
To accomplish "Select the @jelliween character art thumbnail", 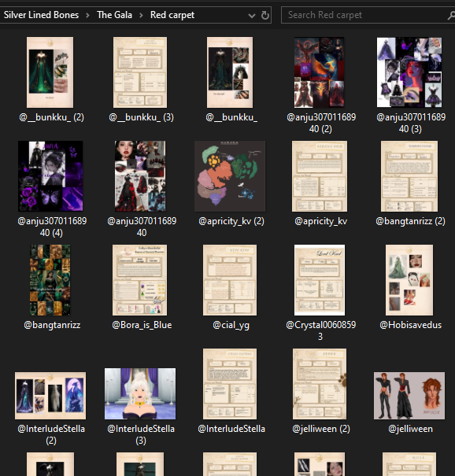I will (x=409, y=396).
